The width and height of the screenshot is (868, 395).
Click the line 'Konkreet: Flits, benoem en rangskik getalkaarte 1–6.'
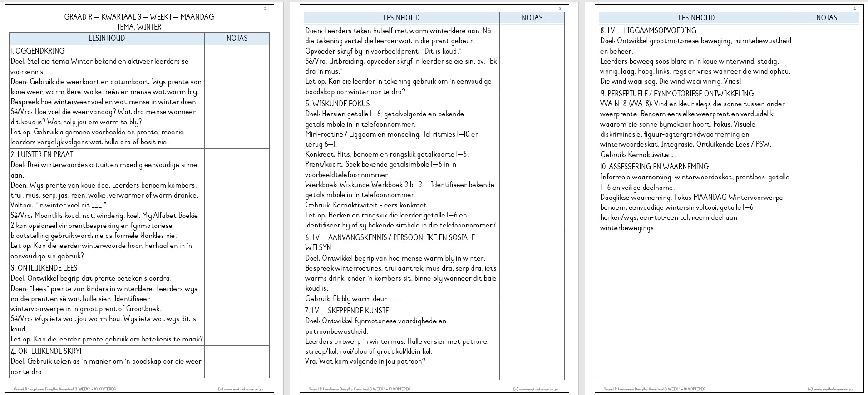pos(387,154)
